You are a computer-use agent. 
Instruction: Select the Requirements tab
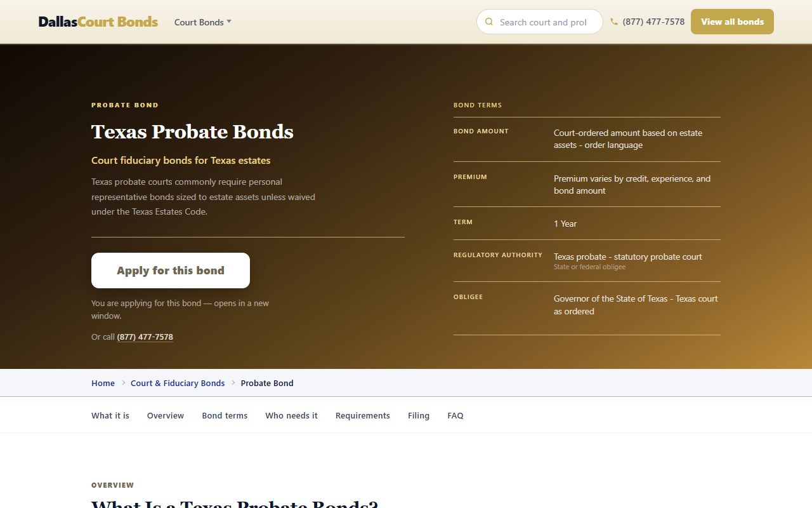pyautogui.click(x=363, y=415)
